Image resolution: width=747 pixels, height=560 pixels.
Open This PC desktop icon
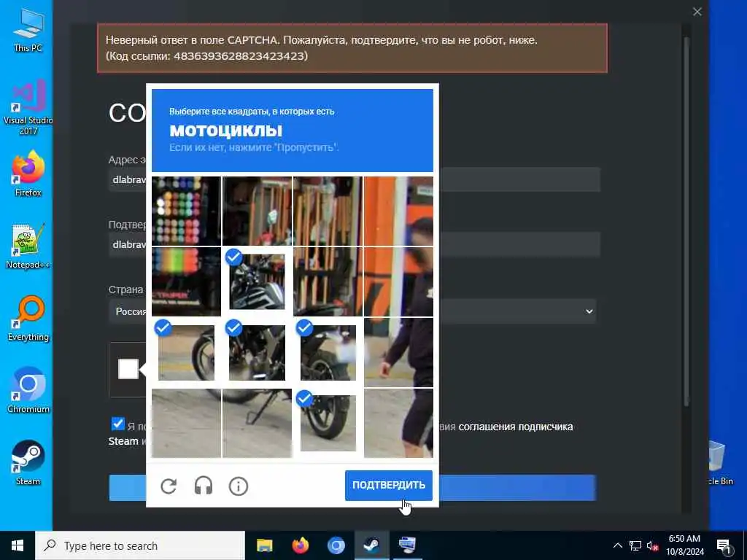coord(28,31)
